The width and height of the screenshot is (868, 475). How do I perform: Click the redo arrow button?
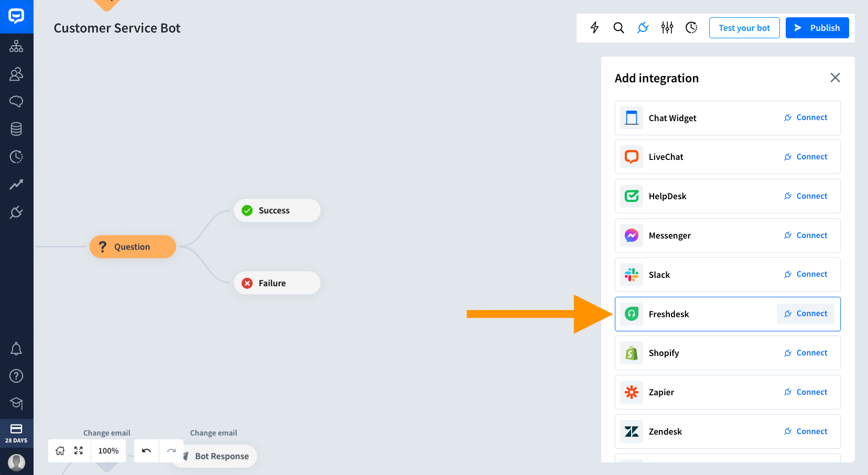point(171,451)
